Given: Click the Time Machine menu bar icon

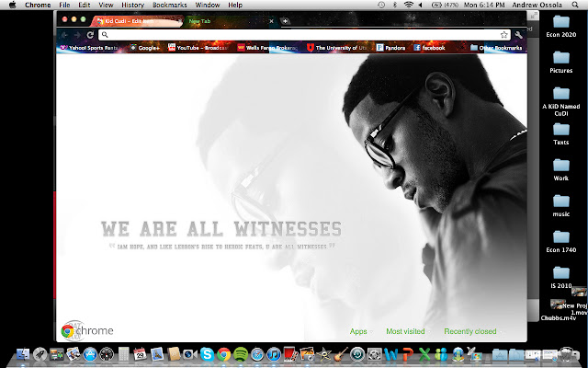Looking at the screenshot, I should click(381, 5).
